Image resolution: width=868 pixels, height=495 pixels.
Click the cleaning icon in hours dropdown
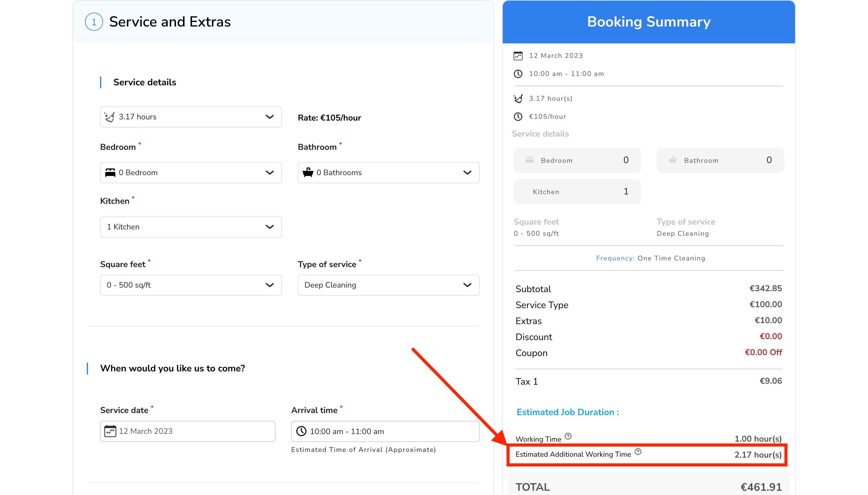(109, 117)
